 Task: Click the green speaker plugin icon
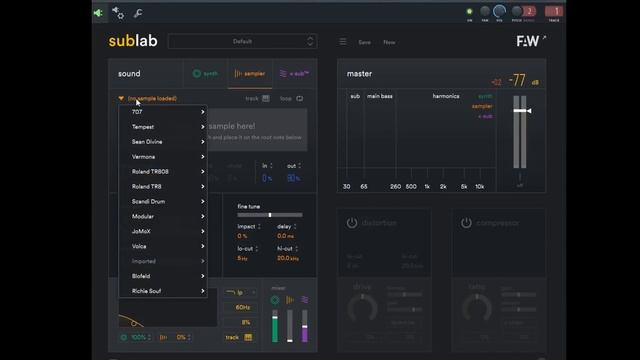(x=98, y=13)
